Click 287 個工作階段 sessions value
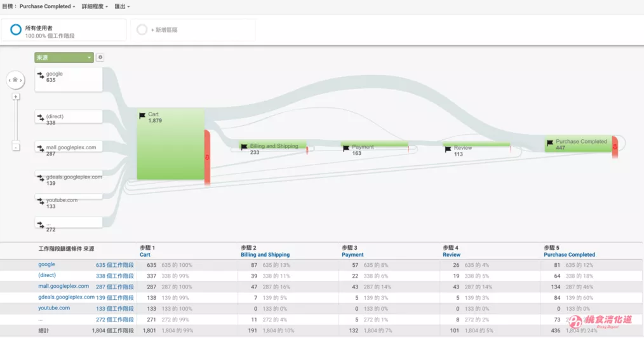Image resolution: width=644 pixels, height=338 pixels. point(115,287)
